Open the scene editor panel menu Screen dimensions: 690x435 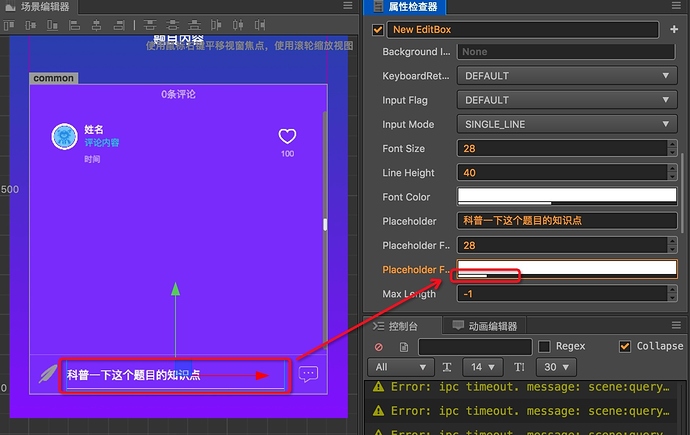(348, 5)
